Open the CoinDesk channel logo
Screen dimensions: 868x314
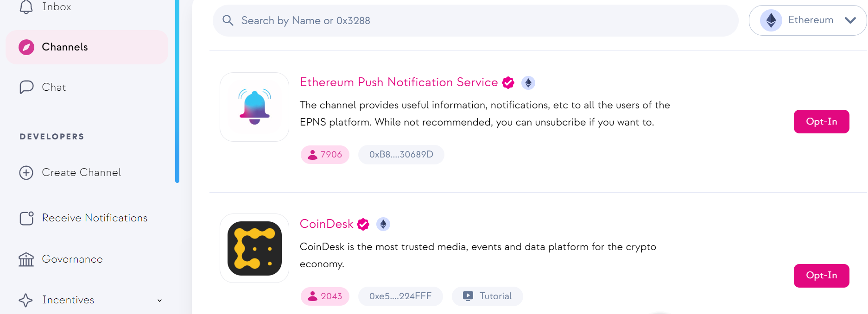coord(254,248)
